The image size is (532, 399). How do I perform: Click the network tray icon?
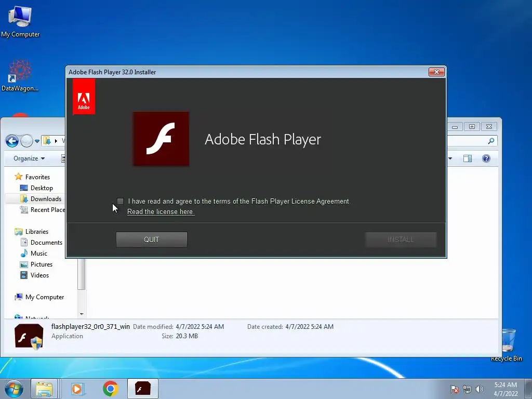[467, 389]
